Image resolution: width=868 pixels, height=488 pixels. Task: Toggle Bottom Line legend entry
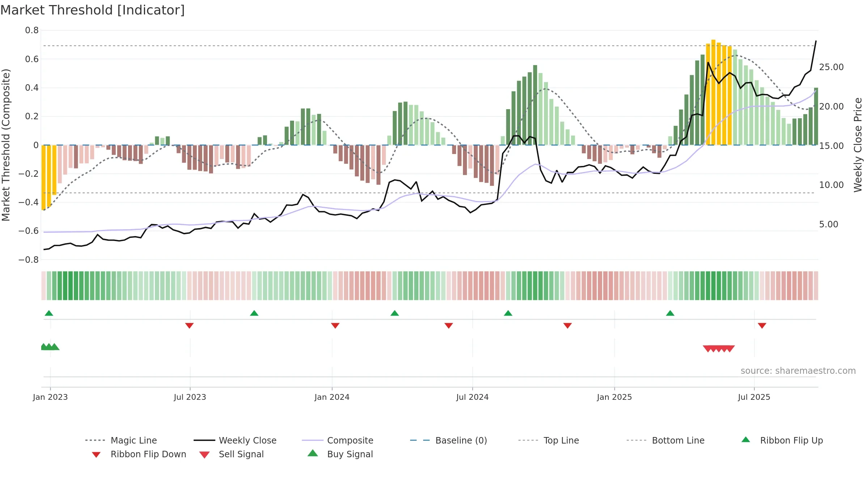point(665,440)
